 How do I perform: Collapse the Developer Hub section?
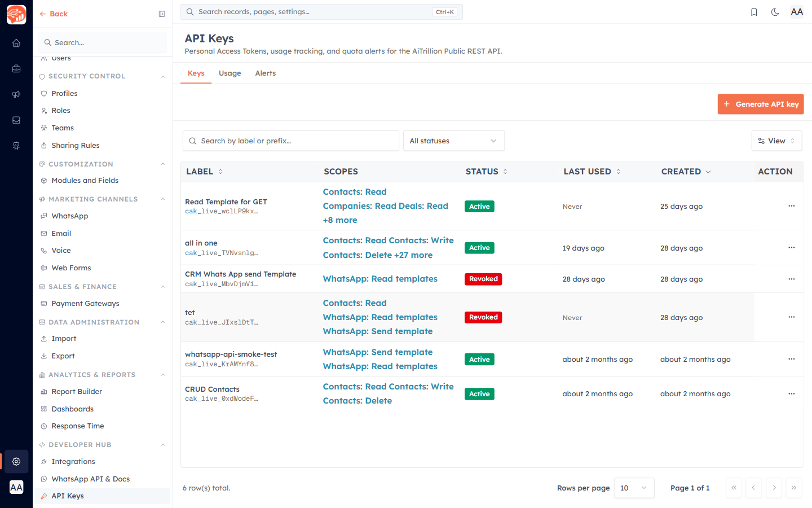[x=163, y=445]
